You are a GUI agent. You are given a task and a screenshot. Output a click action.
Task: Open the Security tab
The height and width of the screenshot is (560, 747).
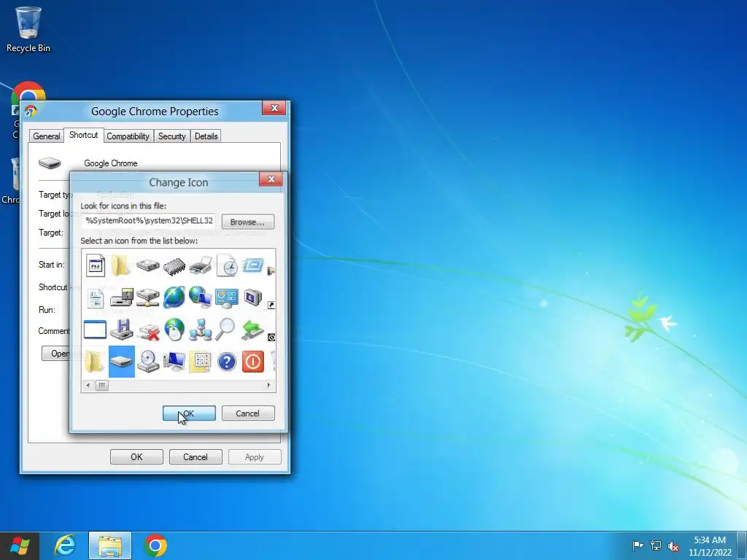coord(172,136)
